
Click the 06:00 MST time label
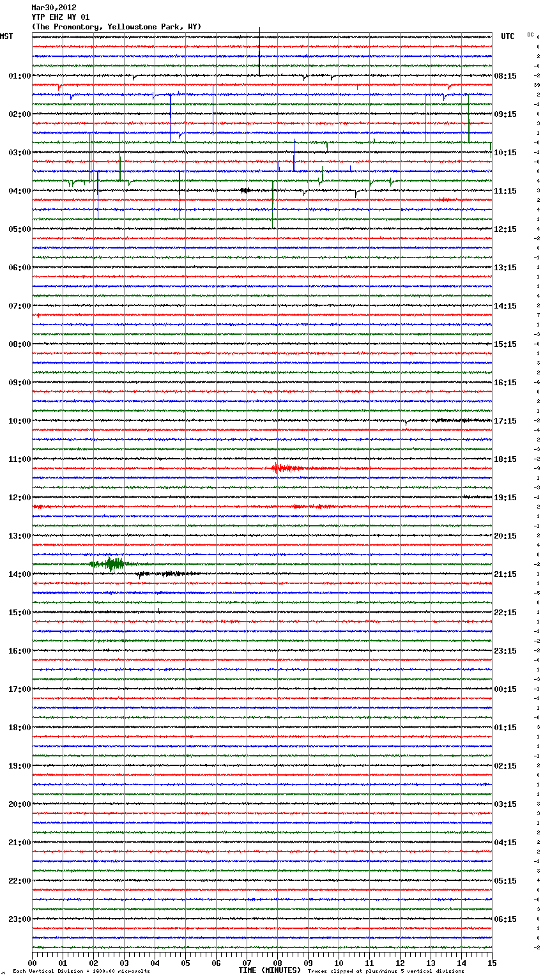coord(20,267)
